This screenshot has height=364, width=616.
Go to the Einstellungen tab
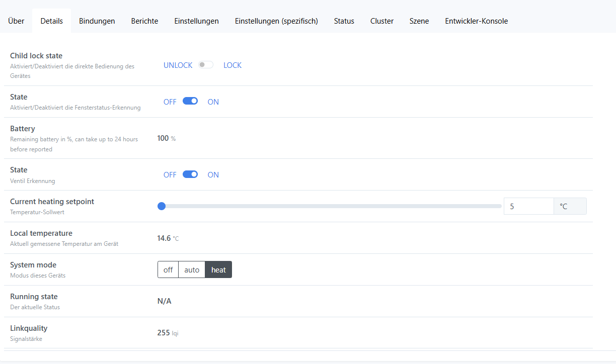coord(196,21)
